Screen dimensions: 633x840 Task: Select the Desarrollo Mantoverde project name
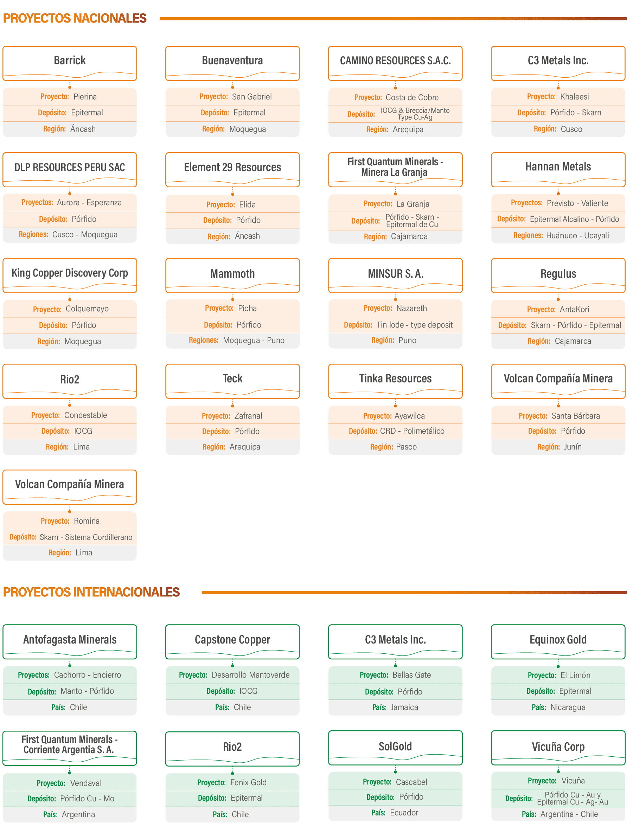(x=250, y=675)
